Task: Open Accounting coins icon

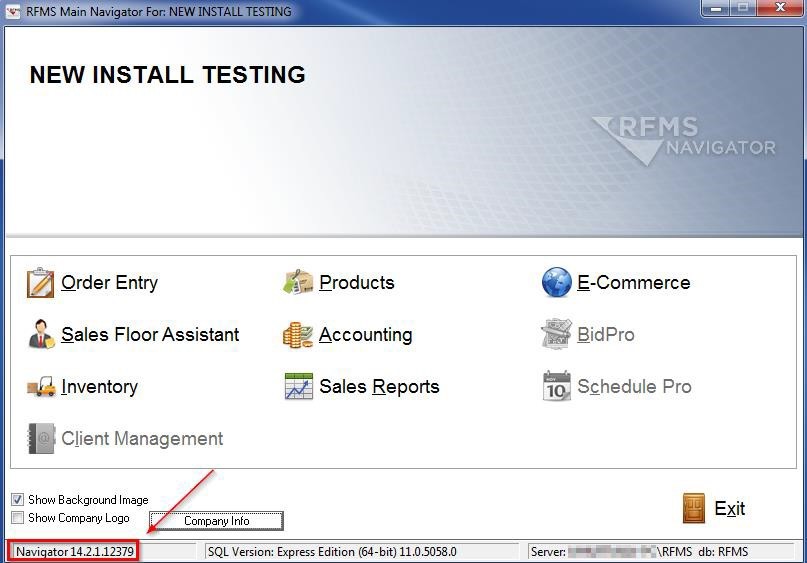Action: [x=297, y=335]
